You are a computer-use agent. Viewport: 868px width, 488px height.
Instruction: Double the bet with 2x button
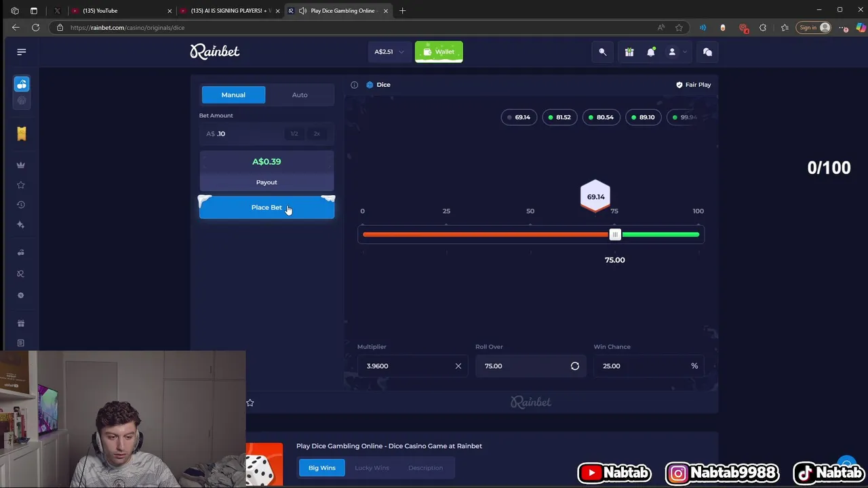click(317, 134)
